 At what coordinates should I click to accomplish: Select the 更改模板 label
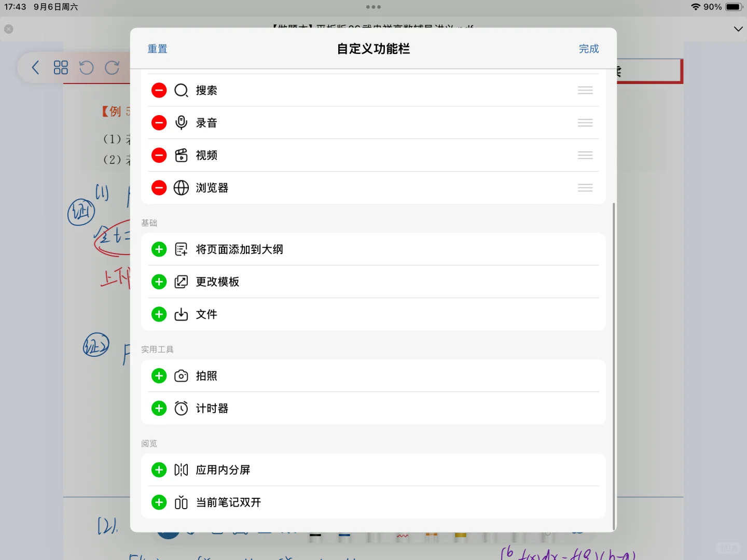pyautogui.click(x=217, y=282)
